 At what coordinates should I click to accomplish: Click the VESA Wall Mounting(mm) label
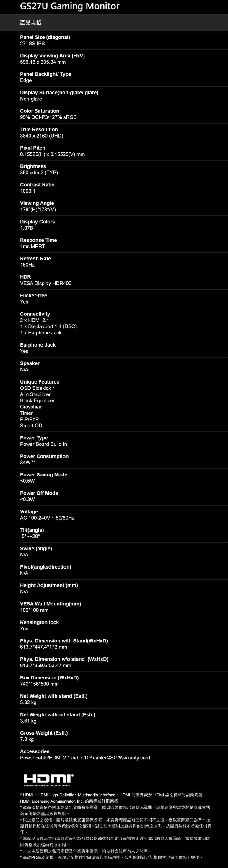tap(51, 604)
